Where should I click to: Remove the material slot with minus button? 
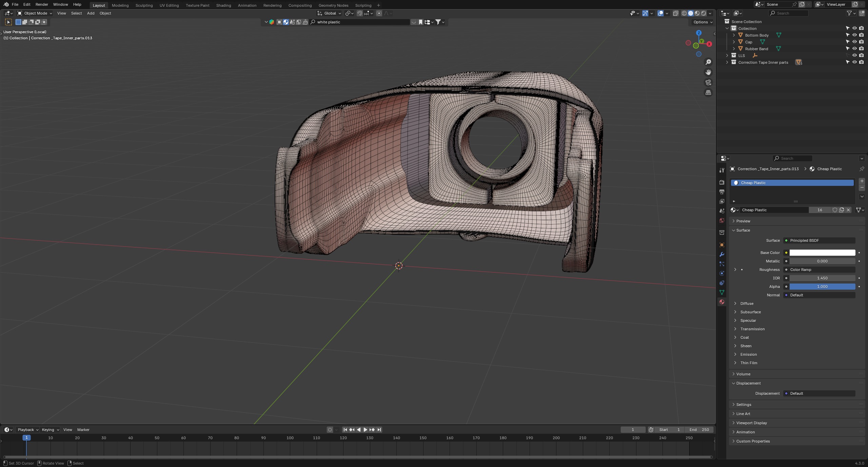pos(862,188)
